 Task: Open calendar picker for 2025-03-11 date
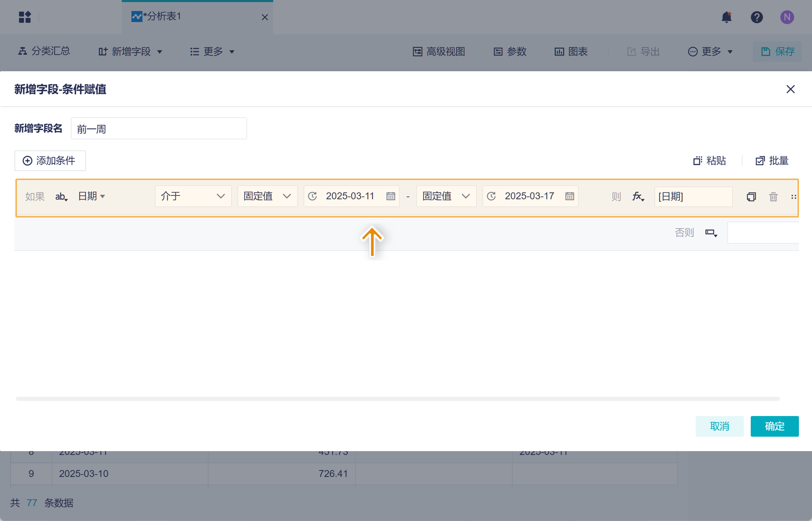[x=391, y=196]
